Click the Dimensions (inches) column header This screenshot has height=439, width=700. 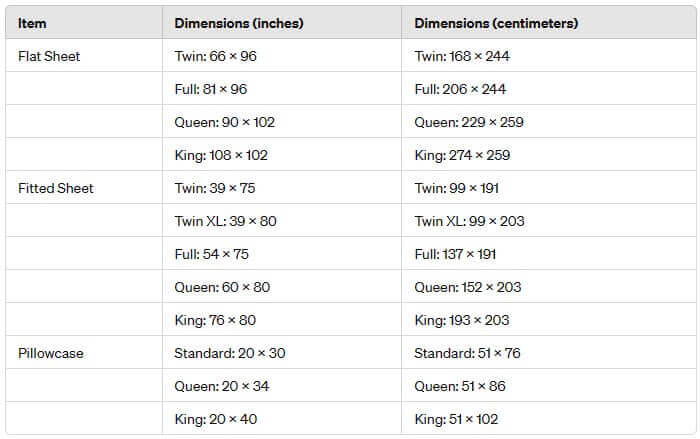(x=239, y=23)
